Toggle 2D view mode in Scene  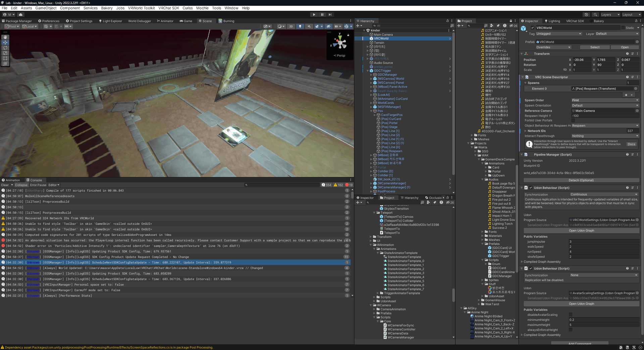(x=291, y=26)
